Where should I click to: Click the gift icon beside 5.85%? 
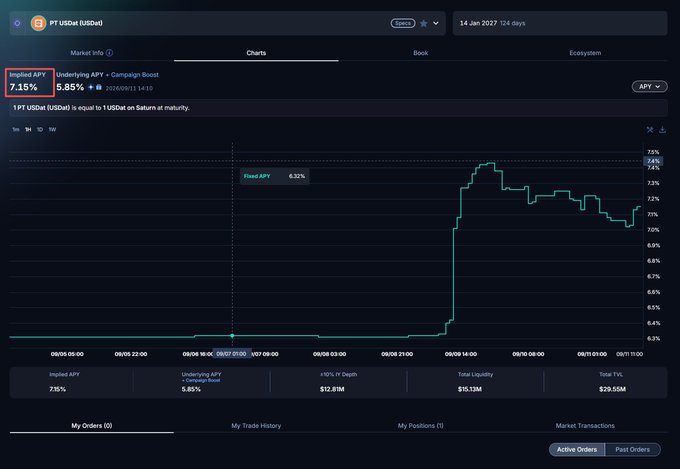pos(99,87)
